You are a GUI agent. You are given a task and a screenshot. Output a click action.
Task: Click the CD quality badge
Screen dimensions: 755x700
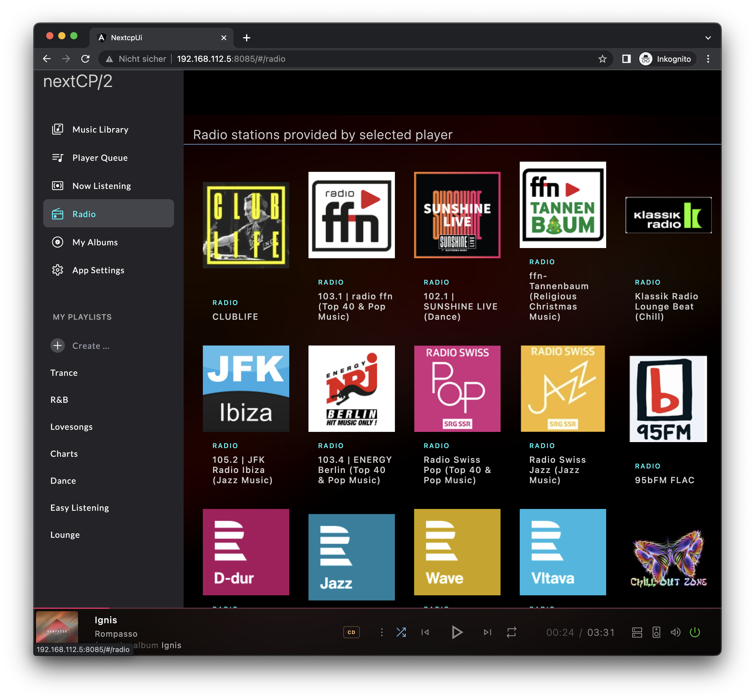[x=351, y=632]
